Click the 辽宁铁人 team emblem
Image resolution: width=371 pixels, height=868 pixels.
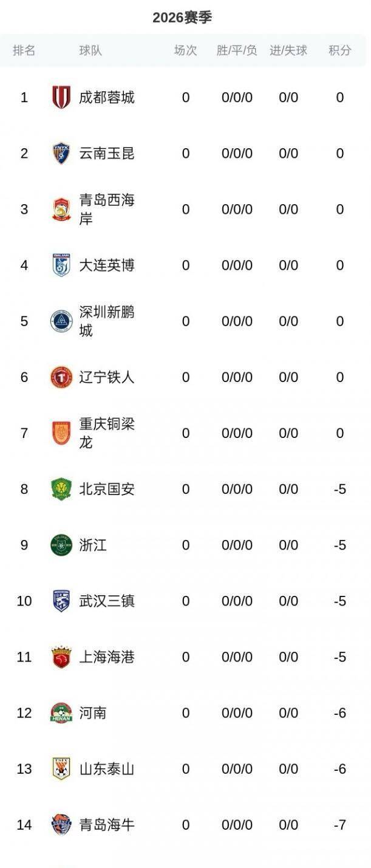pos(61,377)
